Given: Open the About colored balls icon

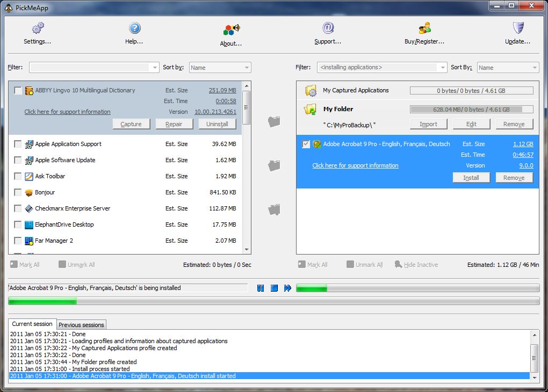Looking at the screenshot, I should coord(232,30).
